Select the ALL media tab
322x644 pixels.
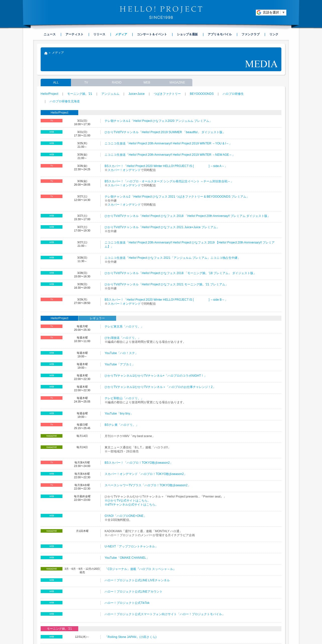click(x=56, y=83)
